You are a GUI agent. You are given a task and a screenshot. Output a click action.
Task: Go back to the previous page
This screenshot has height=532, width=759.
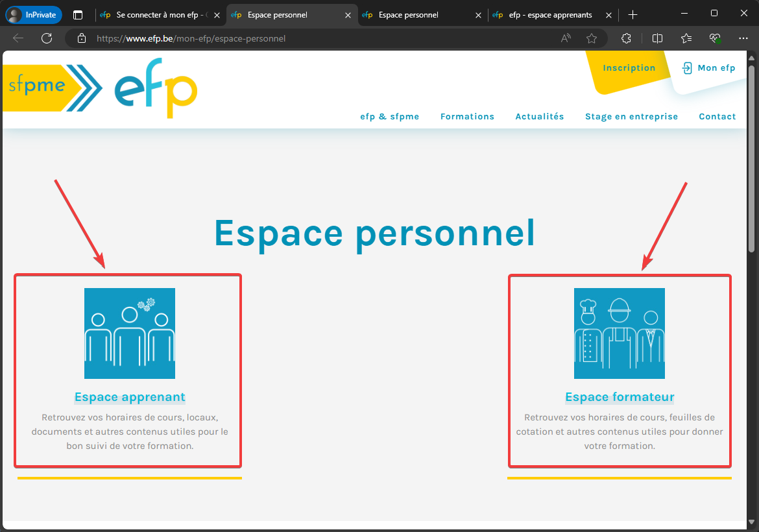(18, 38)
